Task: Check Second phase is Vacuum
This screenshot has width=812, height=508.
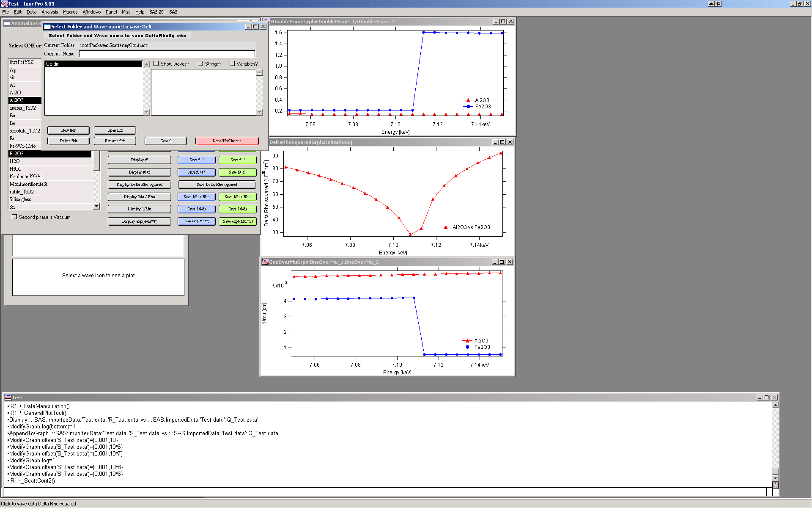Action: tap(15, 217)
